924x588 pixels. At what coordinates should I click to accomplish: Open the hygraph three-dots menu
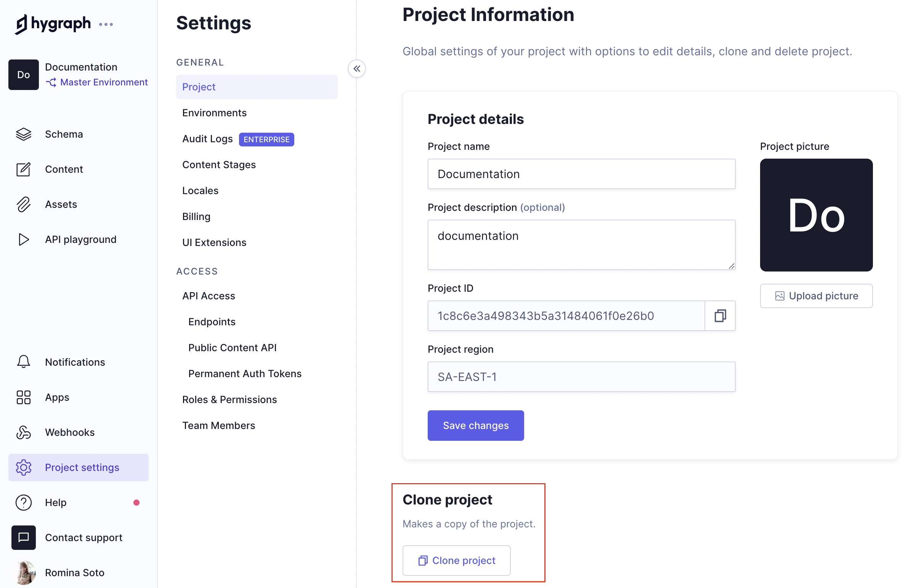pos(106,24)
